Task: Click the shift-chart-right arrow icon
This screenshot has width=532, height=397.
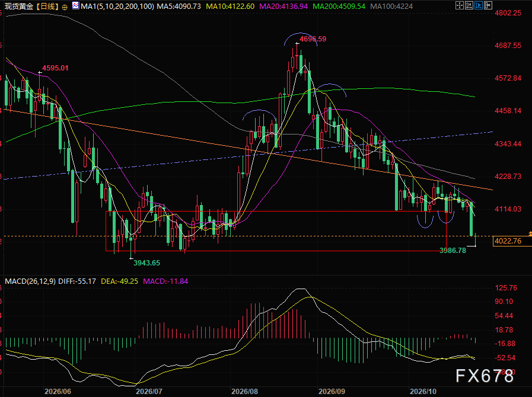Action: pyautogui.click(x=488, y=5)
